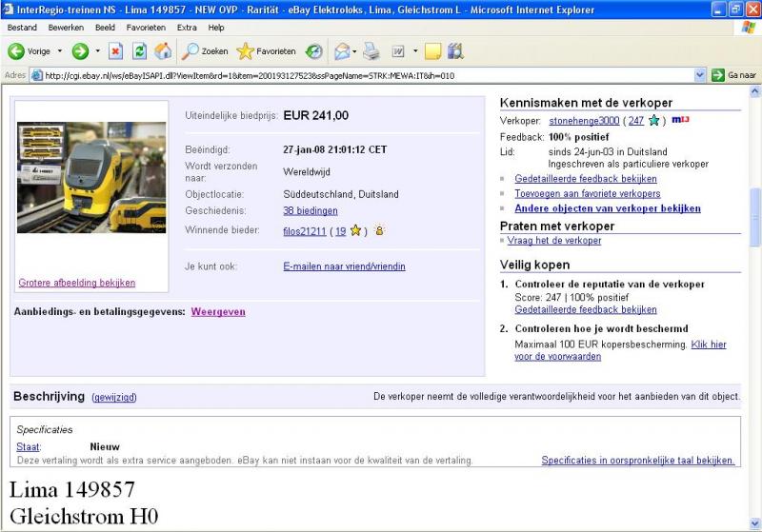This screenshot has width=762, height=532.
Task: Open Specificaties in oorspronkelijke taal bekijken
Action: tap(638, 461)
